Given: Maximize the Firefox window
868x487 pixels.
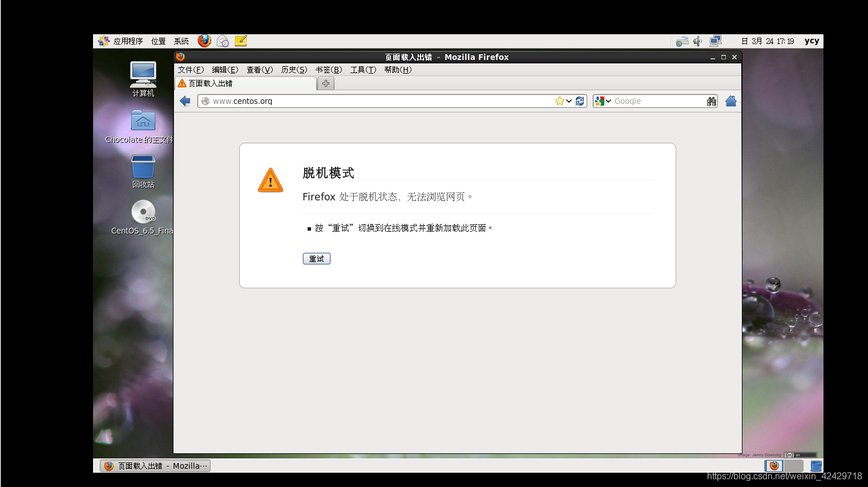Looking at the screenshot, I should [x=724, y=57].
